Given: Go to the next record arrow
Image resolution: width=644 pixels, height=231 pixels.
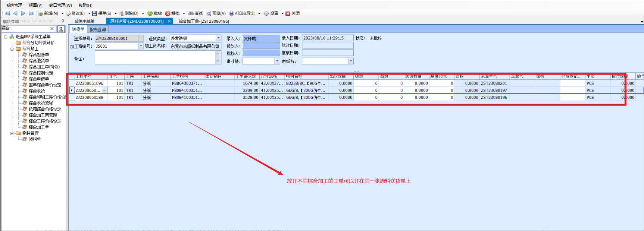Looking at the screenshot, I should click(23, 13).
